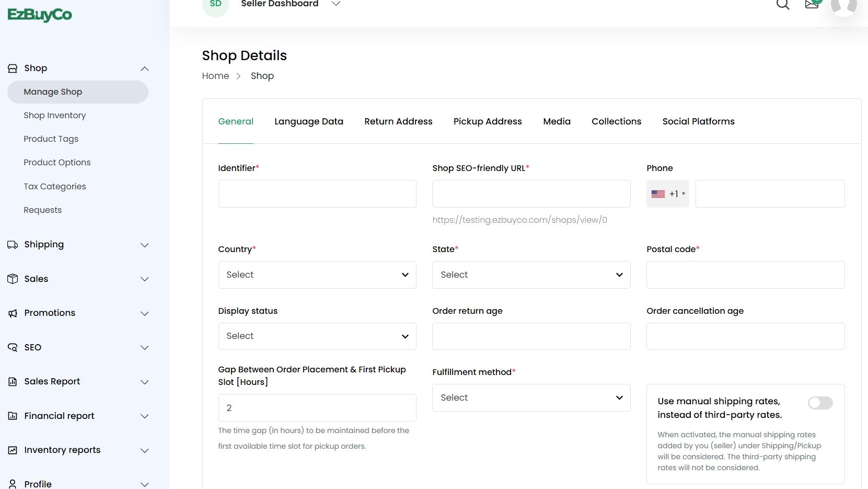Open the Country dropdown

point(317,275)
